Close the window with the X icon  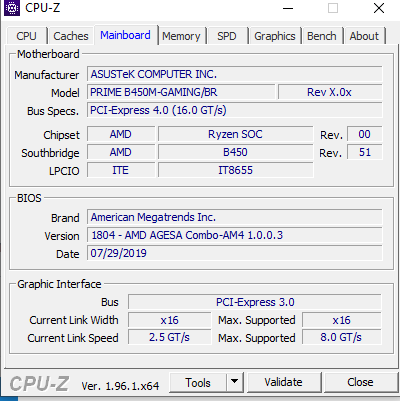379,8
